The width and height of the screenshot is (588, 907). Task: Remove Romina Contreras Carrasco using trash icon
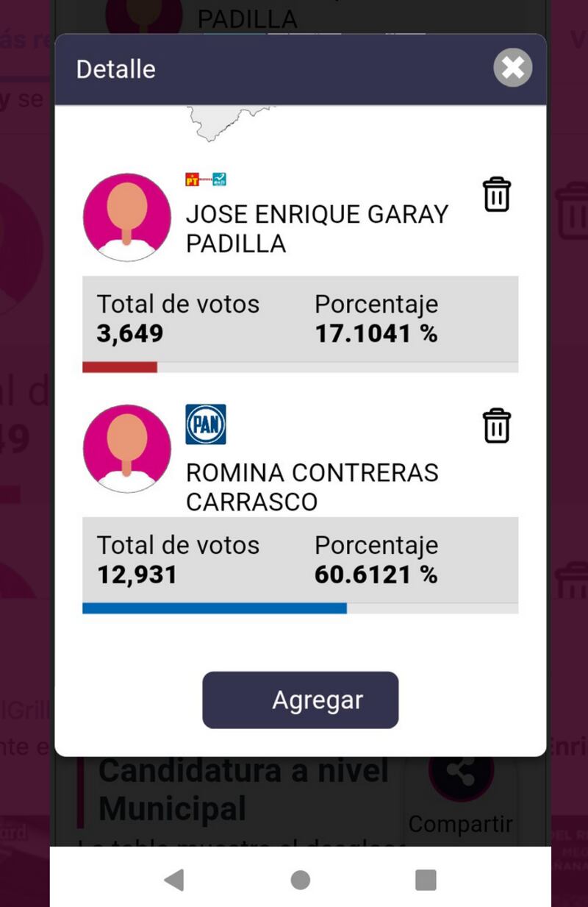pyautogui.click(x=496, y=425)
